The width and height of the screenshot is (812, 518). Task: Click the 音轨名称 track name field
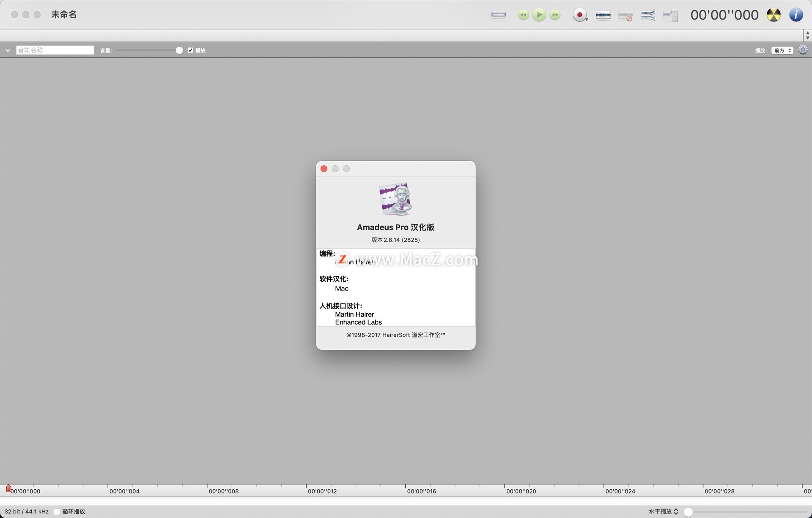(55, 50)
